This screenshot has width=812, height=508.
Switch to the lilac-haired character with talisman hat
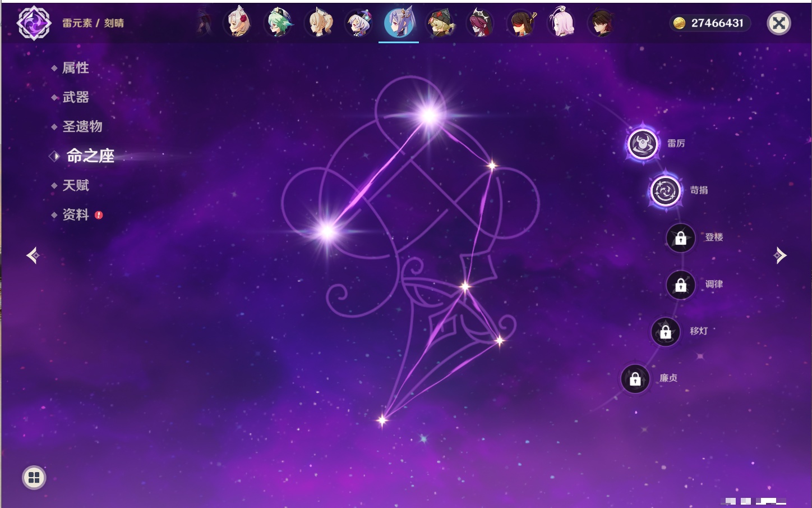click(359, 23)
